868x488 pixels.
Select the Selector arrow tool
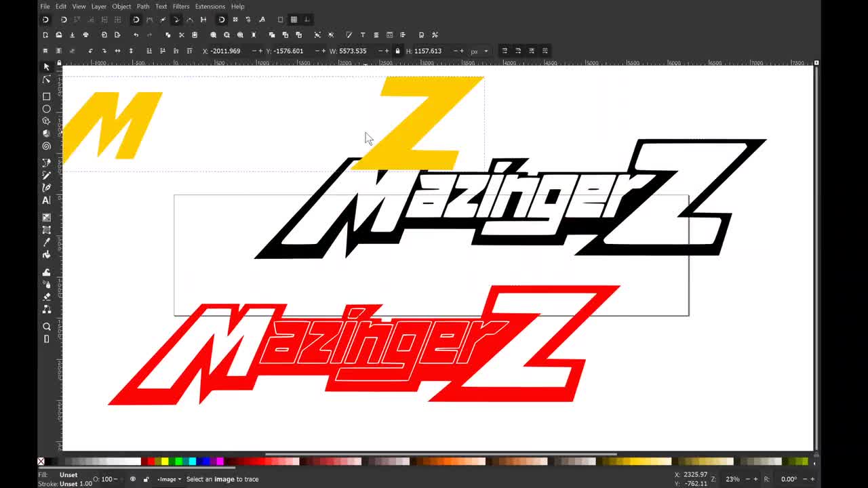tap(46, 66)
